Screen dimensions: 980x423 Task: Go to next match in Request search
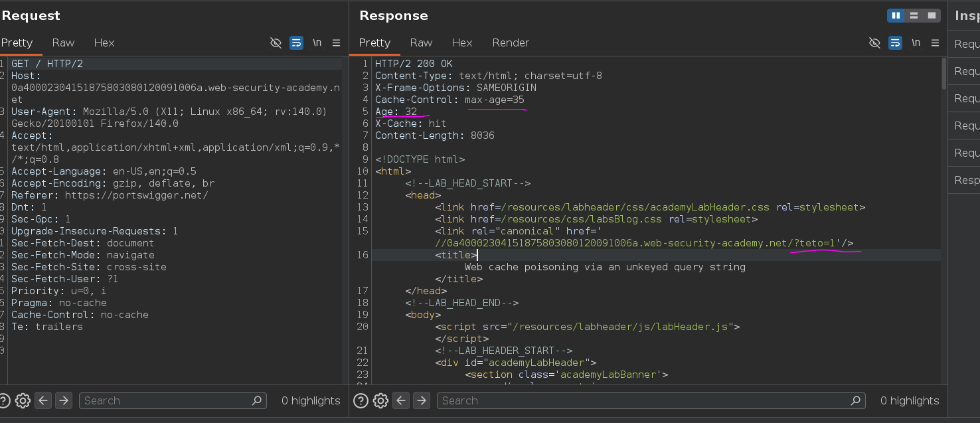[x=64, y=400]
